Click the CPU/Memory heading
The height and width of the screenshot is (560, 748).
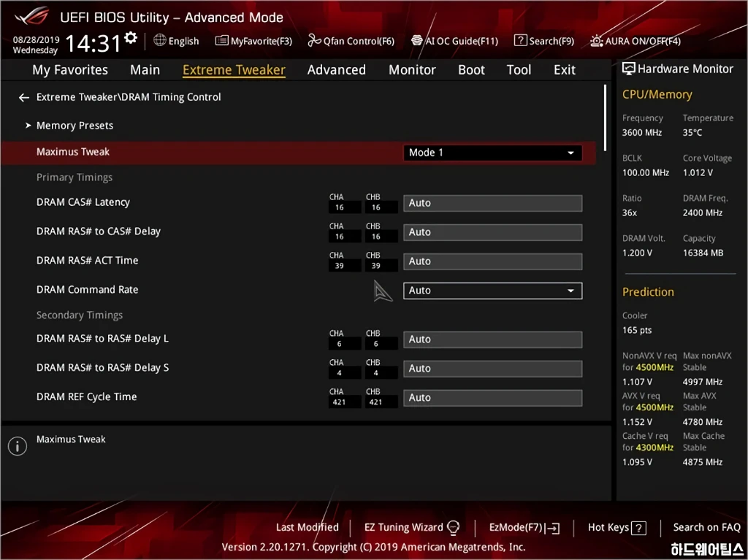(x=657, y=94)
